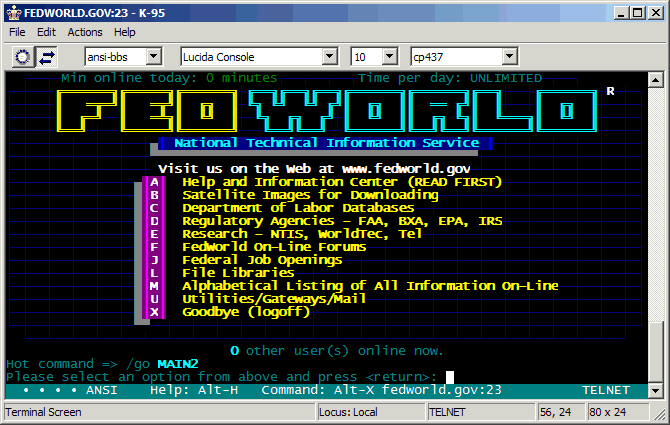Viewport: 670px width, 425px height.
Task: Click menu letter A in magenta bar
Action: pyautogui.click(x=154, y=182)
